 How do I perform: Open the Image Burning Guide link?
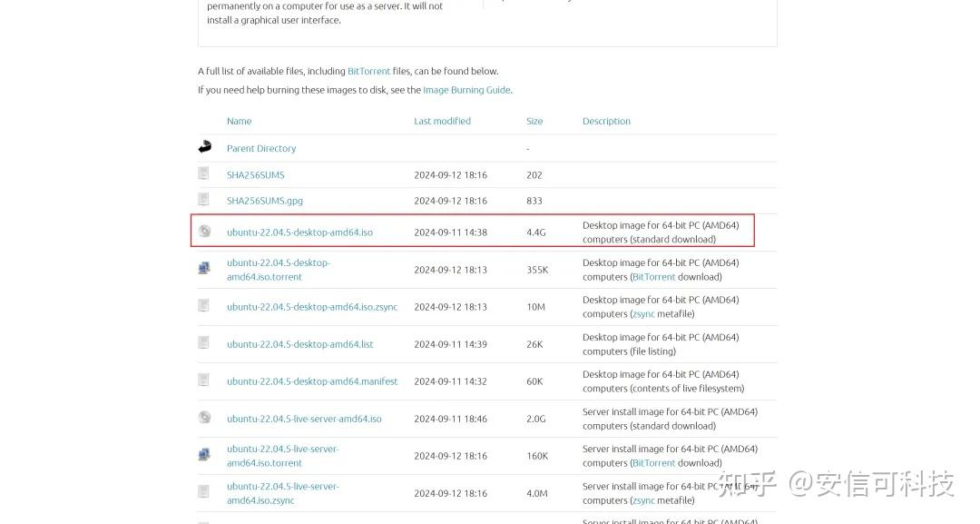coord(467,90)
